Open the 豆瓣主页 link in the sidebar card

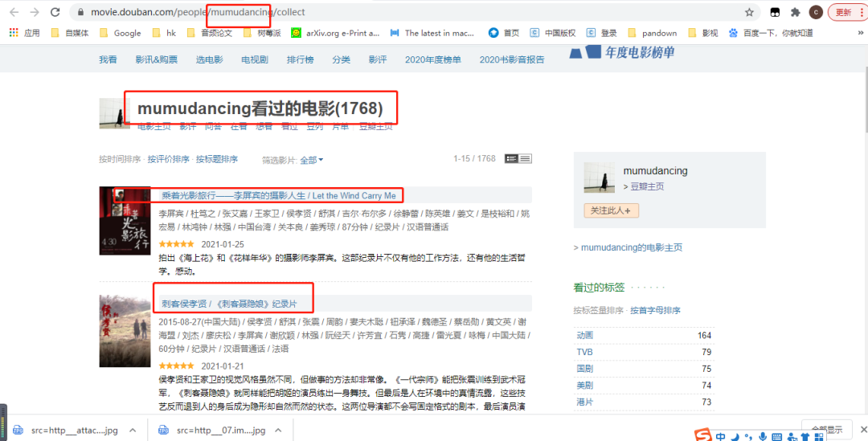[x=647, y=186]
